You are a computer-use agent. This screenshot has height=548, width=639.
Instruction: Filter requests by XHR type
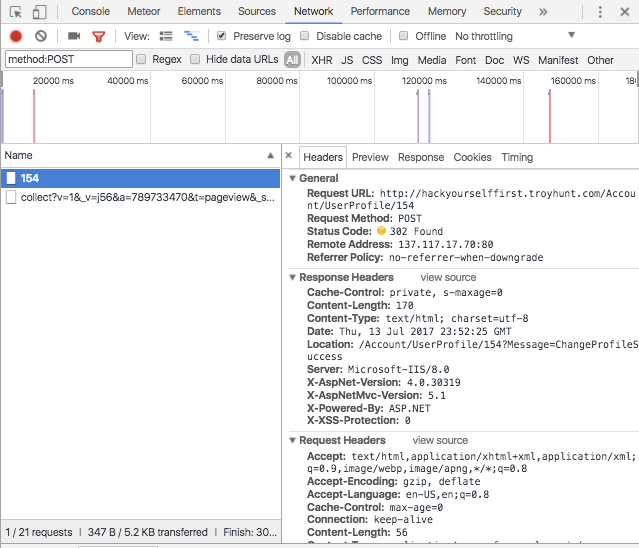click(322, 60)
